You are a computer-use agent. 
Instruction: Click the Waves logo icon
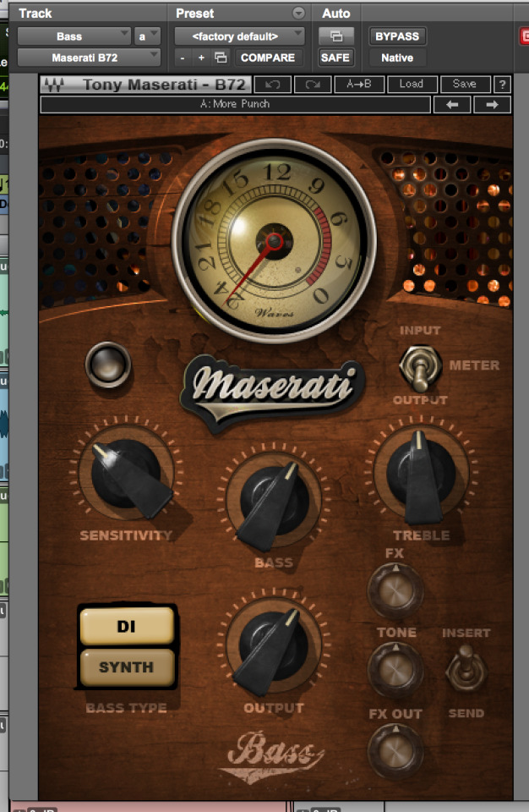pos(54,85)
